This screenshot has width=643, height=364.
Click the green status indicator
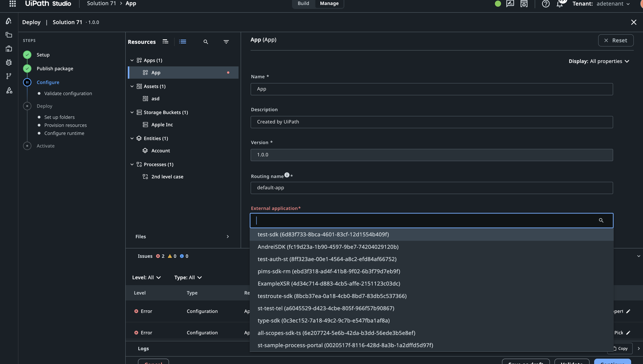[498, 3]
